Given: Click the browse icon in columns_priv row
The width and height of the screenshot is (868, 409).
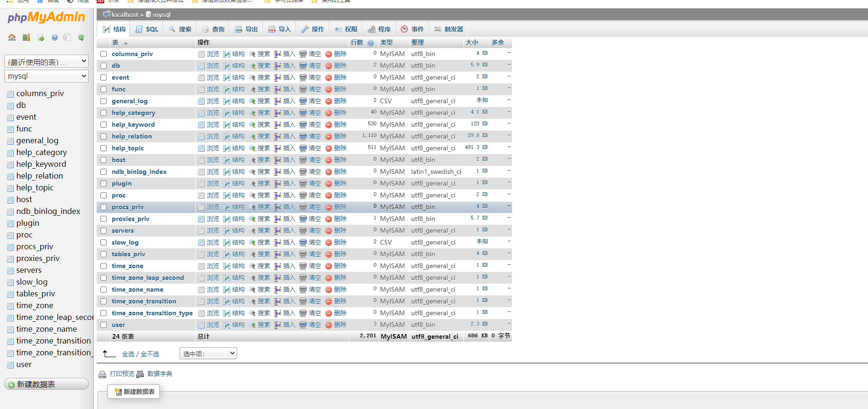Looking at the screenshot, I should [x=201, y=54].
